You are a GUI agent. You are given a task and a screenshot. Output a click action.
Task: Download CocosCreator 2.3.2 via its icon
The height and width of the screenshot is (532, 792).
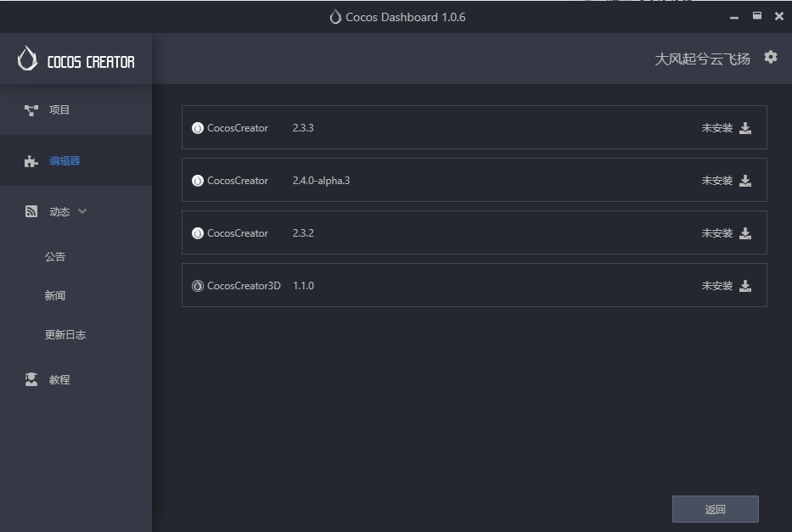tap(745, 233)
